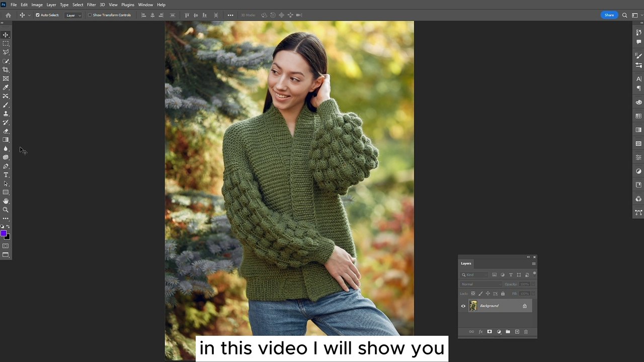Toggle lock all padlock in Lock row

point(503,294)
